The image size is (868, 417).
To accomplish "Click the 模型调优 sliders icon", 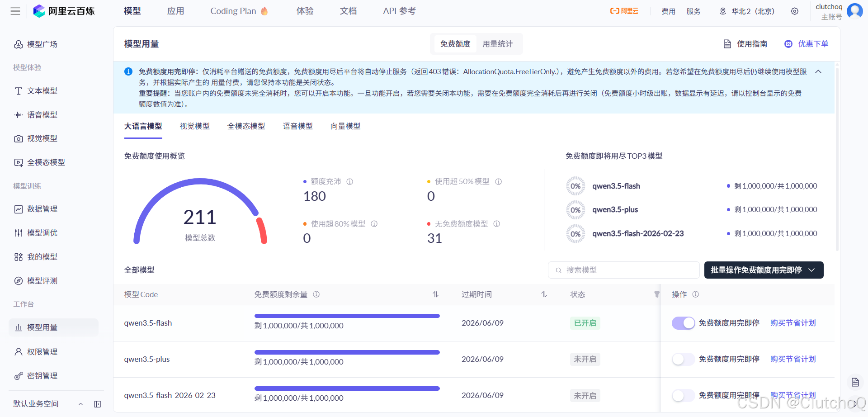I will 19,233.
